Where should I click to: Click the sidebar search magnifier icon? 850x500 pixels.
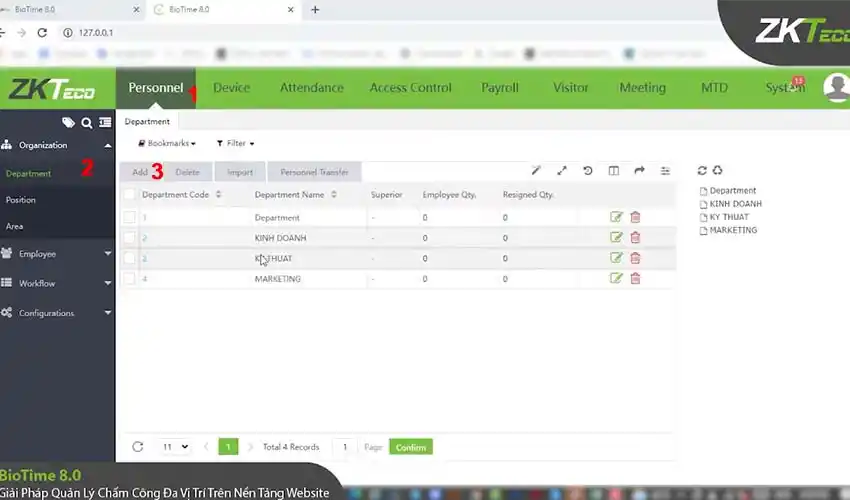(87, 123)
